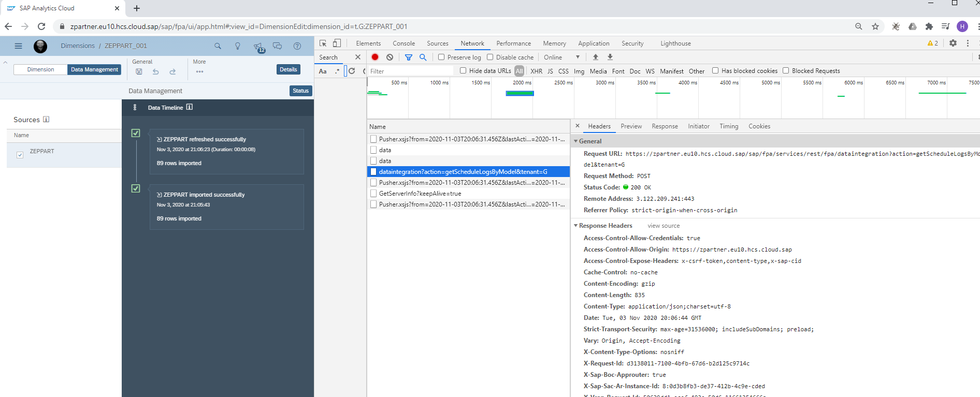Toggle Match Case Aa in search

(x=323, y=71)
